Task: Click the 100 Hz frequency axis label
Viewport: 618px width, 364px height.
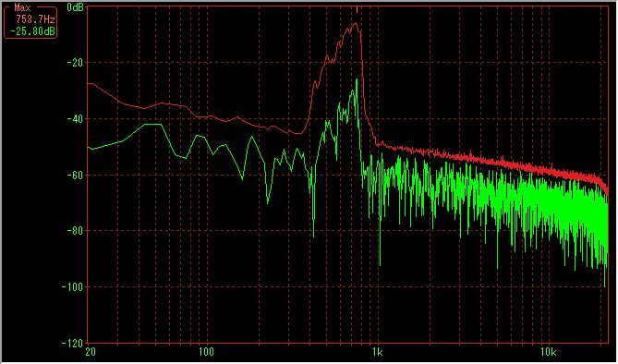Action: (205, 352)
